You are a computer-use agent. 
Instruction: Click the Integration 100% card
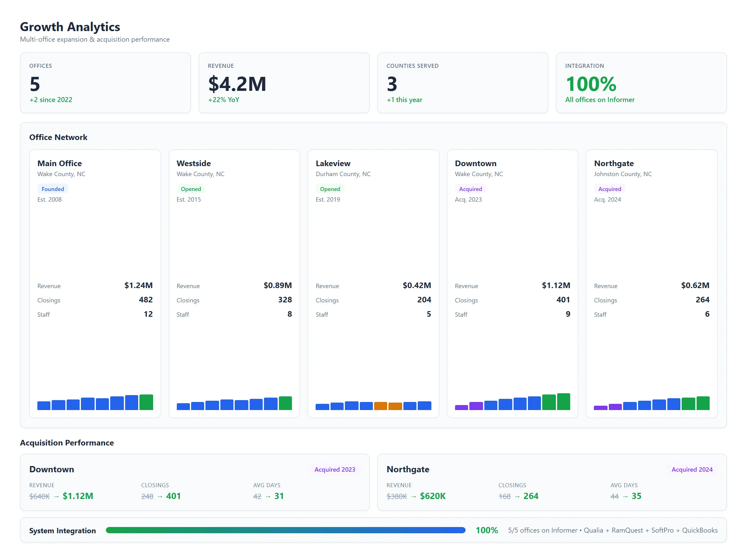[641, 83]
